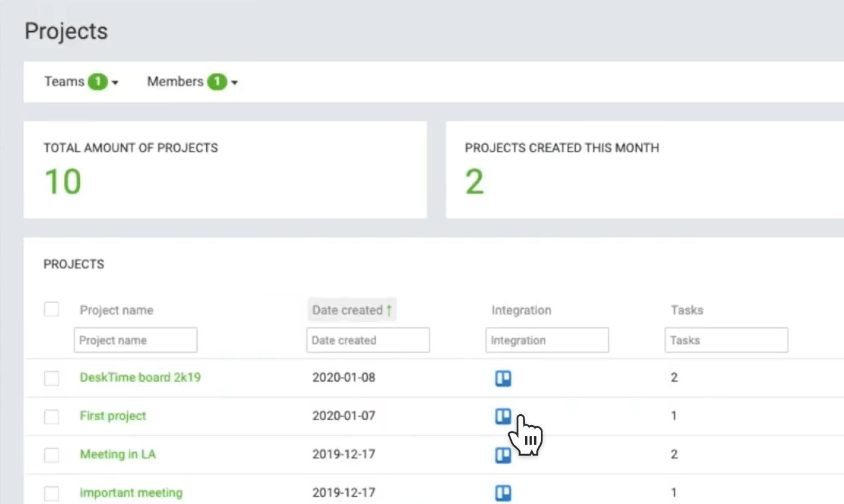Click the Integration filter input box
This screenshot has width=844, height=504.
tap(546, 339)
